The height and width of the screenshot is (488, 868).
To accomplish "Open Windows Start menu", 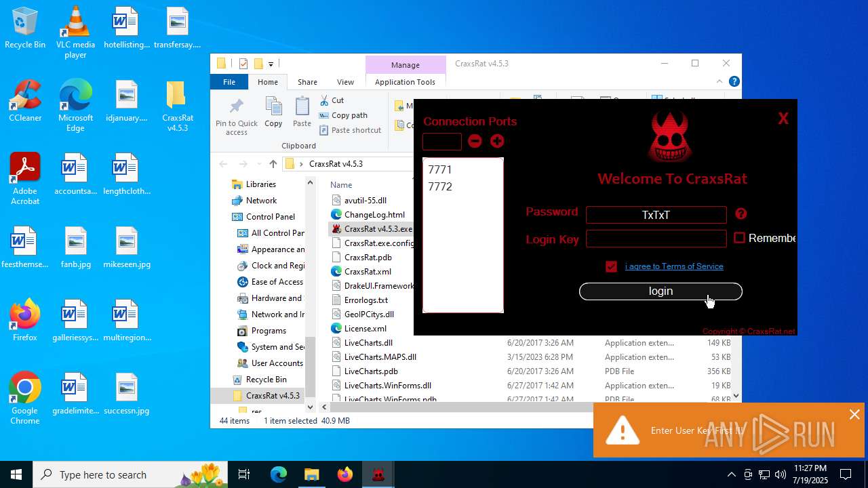I will (x=16, y=474).
